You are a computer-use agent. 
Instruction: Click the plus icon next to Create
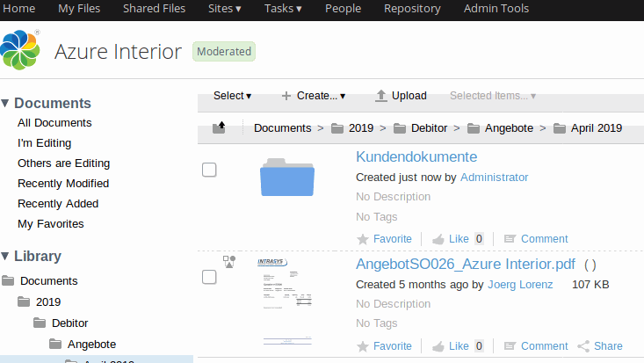pyautogui.click(x=286, y=96)
